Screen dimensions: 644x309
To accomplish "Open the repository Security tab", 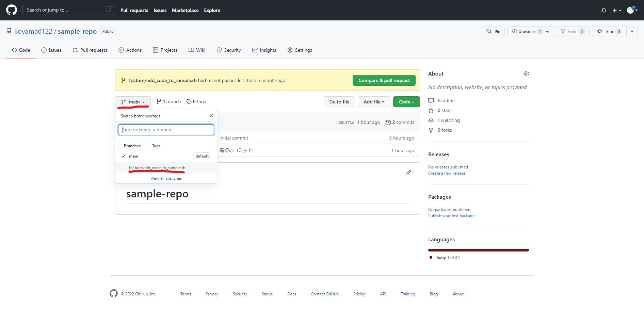I will (229, 50).
